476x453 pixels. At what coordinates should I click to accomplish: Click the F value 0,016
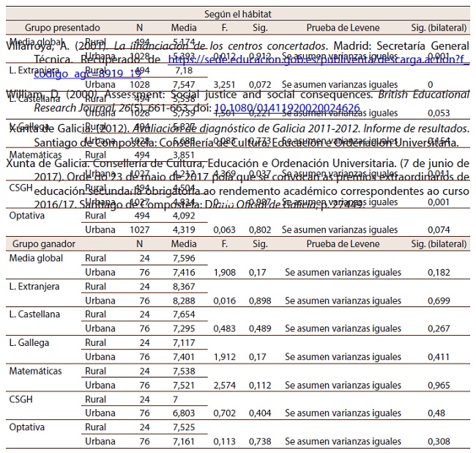click(224, 301)
